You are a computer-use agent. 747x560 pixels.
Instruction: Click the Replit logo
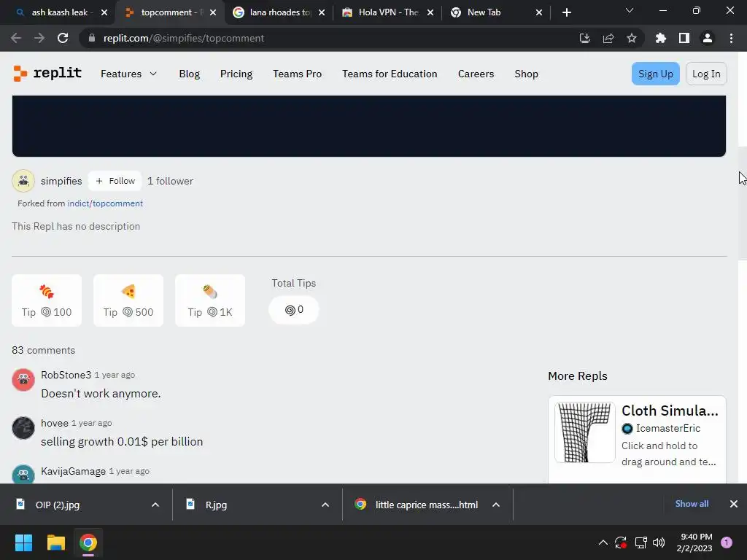[x=47, y=74]
